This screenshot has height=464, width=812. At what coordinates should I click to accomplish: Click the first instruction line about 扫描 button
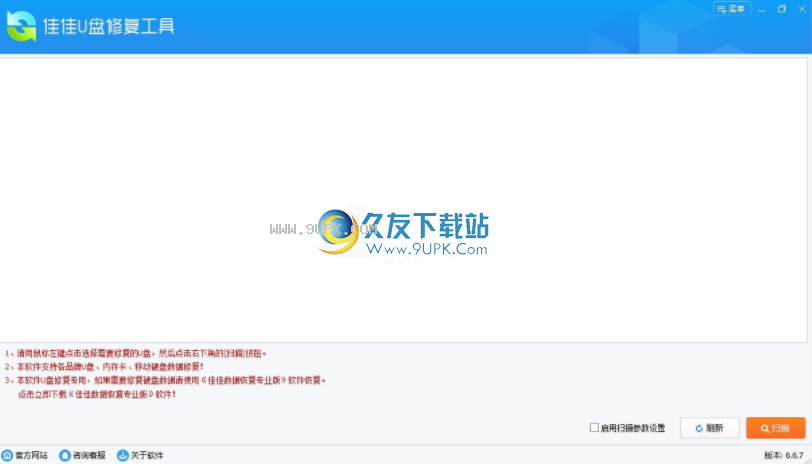click(x=136, y=353)
